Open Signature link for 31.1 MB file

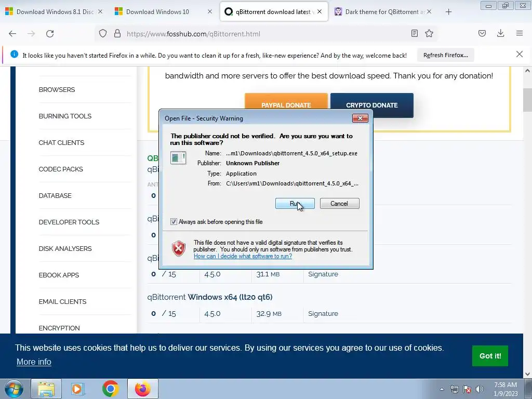(x=323, y=274)
